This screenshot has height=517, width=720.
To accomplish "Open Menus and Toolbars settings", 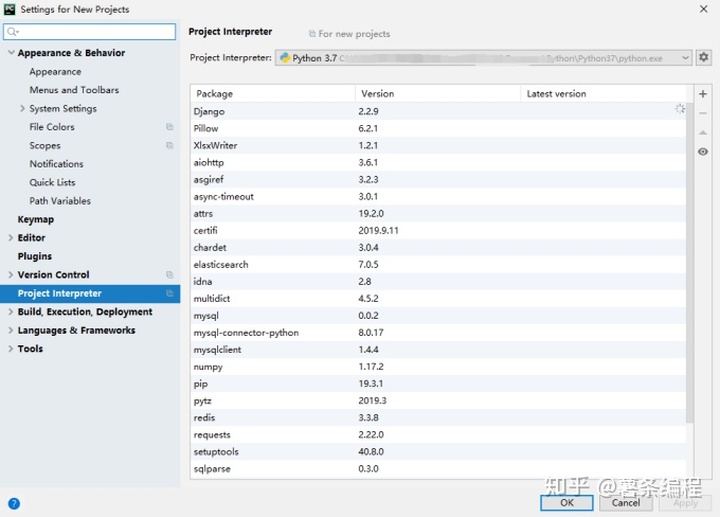I will (74, 90).
